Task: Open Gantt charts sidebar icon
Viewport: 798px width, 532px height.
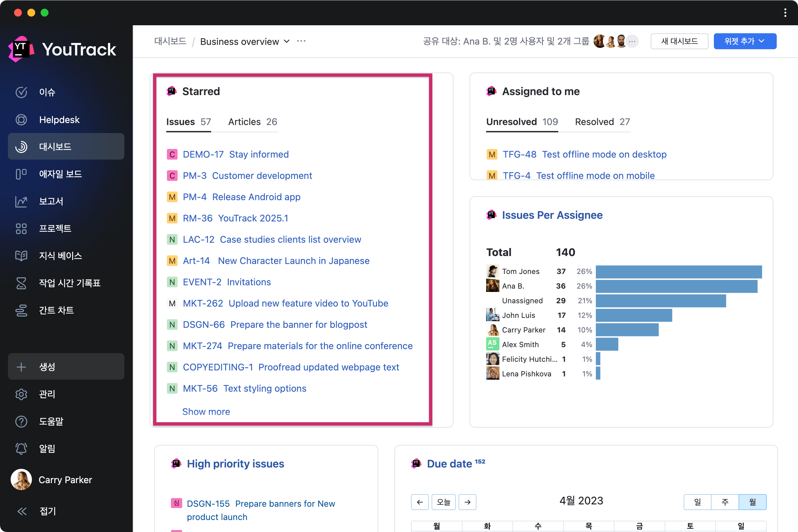Action: [21, 311]
